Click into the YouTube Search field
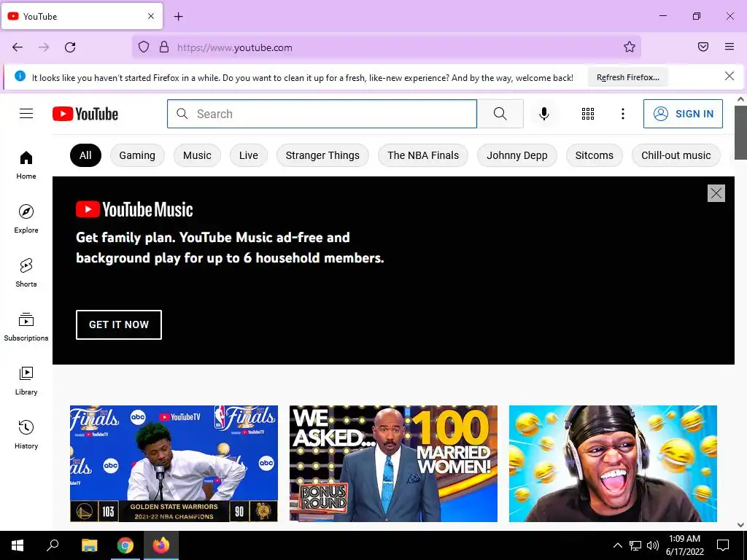 pos(322,114)
